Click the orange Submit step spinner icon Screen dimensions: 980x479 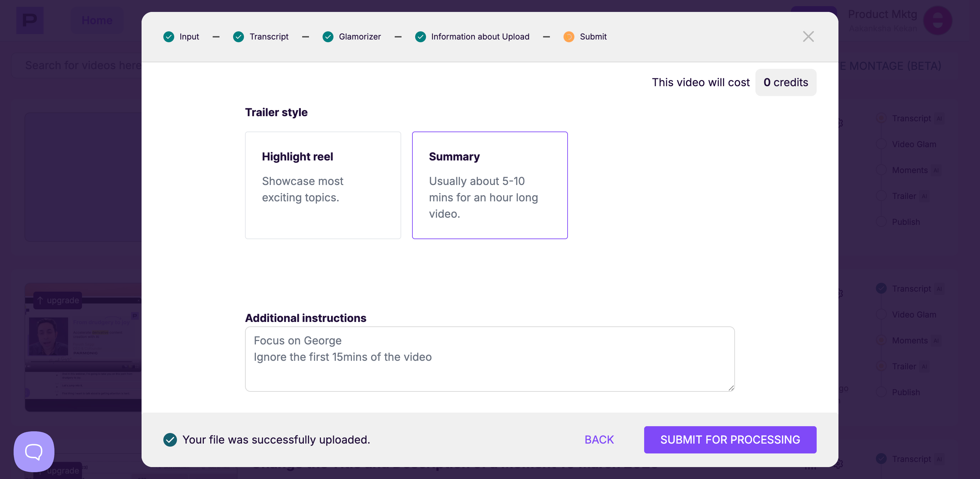tap(568, 36)
